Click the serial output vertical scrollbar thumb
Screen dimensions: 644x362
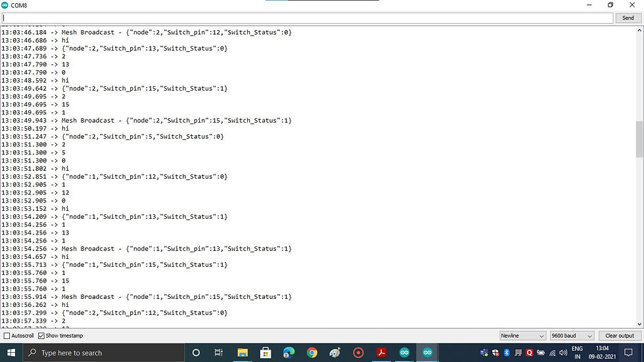639,139
